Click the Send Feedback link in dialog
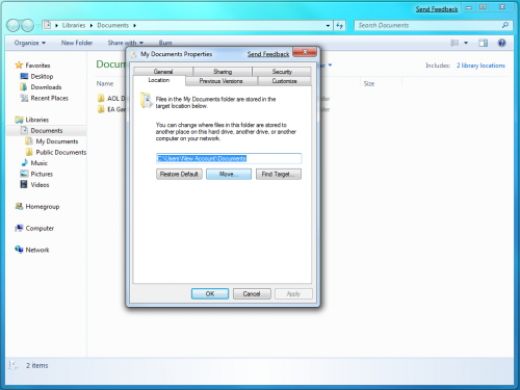520x390 pixels. (x=268, y=54)
